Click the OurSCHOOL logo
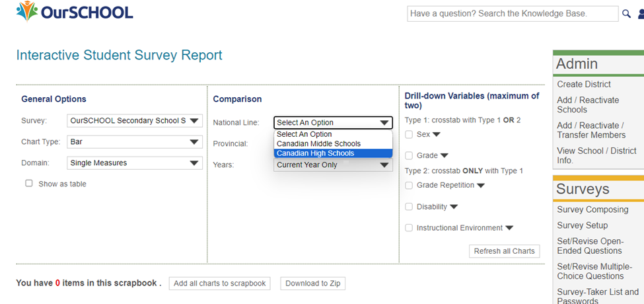The width and height of the screenshot is (644, 304). click(75, 12)
